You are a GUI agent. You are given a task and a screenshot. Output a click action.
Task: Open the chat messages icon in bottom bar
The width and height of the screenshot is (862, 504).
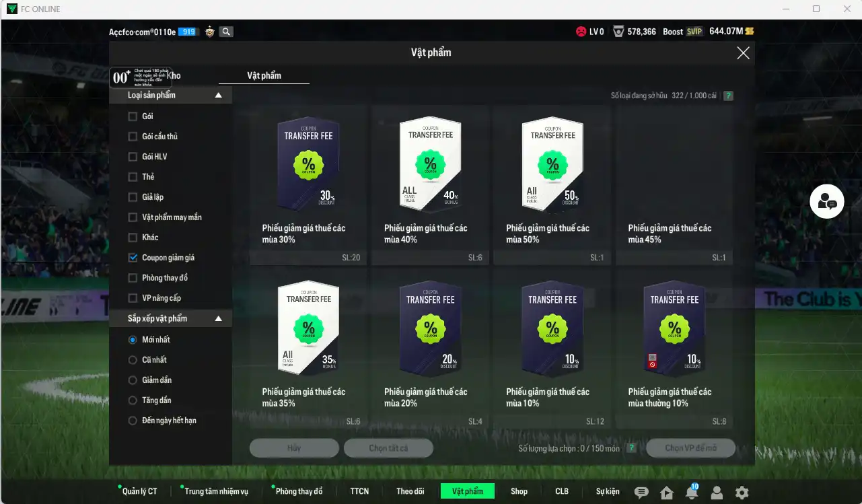pyautogui.click(x=641, y=493)
